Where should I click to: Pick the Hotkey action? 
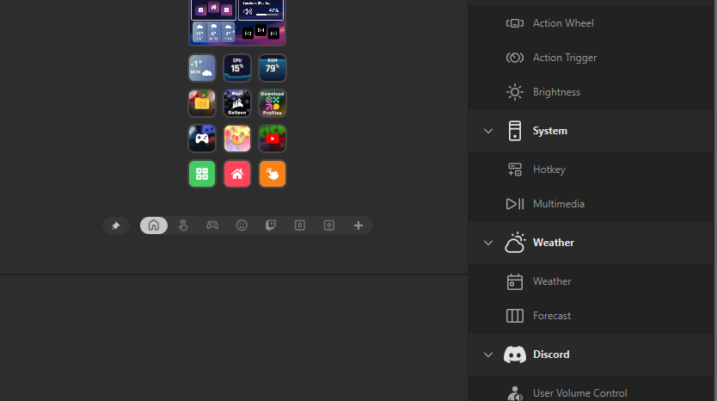click(549, 170)
